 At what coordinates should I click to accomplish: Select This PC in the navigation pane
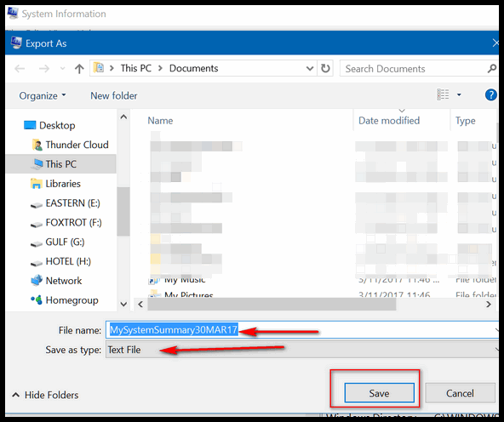(x=60, y=164)
